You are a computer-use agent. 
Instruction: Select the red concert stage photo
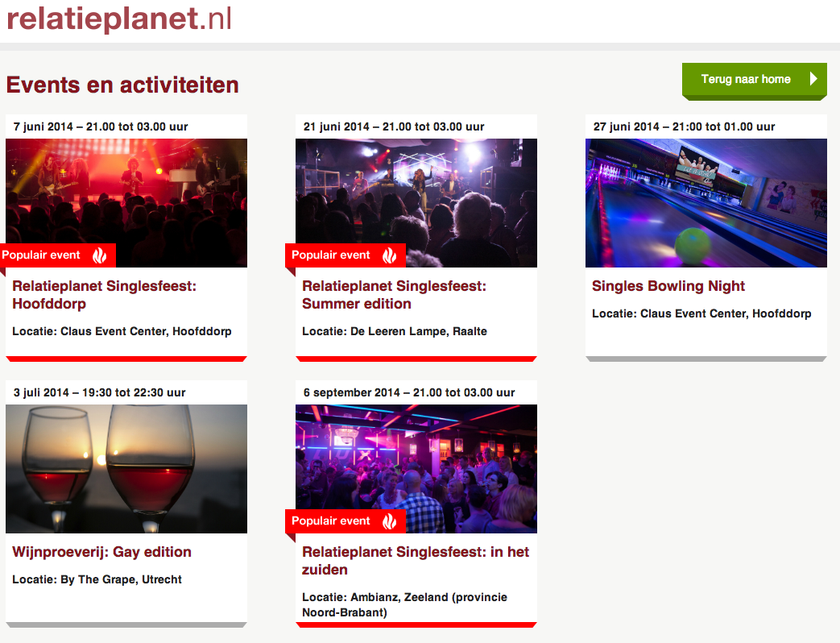coord(126,203)
